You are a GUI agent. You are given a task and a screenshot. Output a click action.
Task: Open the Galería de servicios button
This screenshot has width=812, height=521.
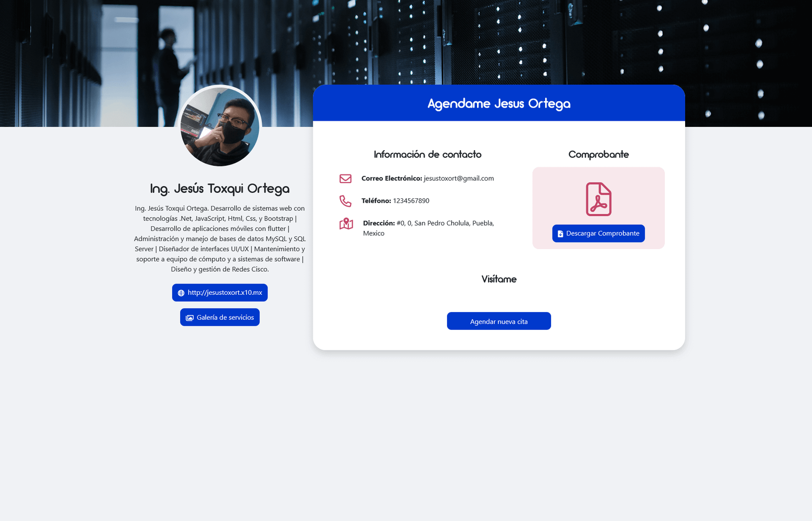(225, 318)
